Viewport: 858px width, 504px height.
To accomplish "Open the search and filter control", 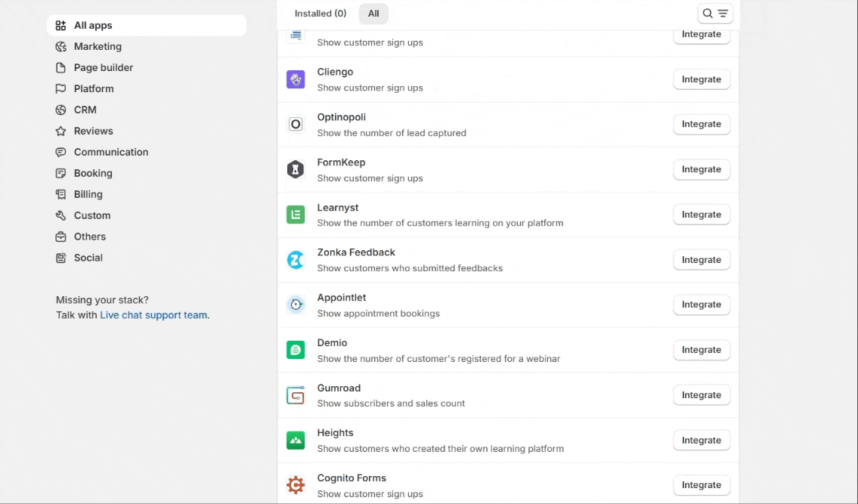I will click(714, 14).
